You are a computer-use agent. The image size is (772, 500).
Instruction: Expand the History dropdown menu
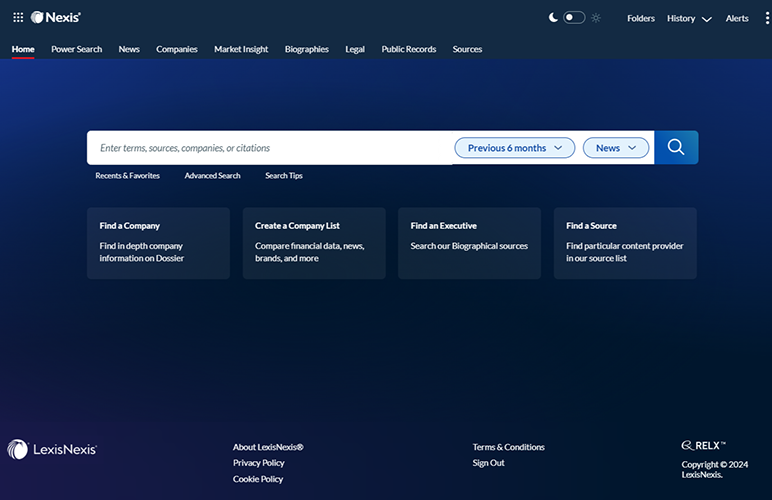(689, 18)
